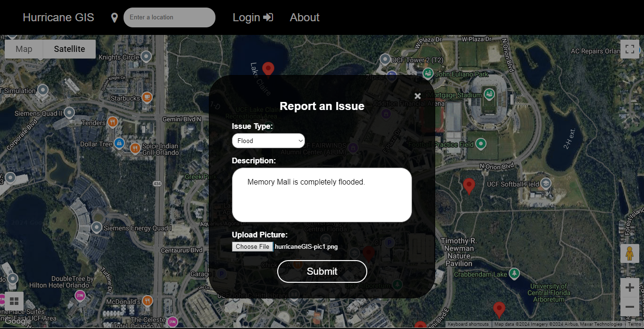This screenshot has width=644, height=329.
Task: Open the Login link
Action: pos(253,17)
